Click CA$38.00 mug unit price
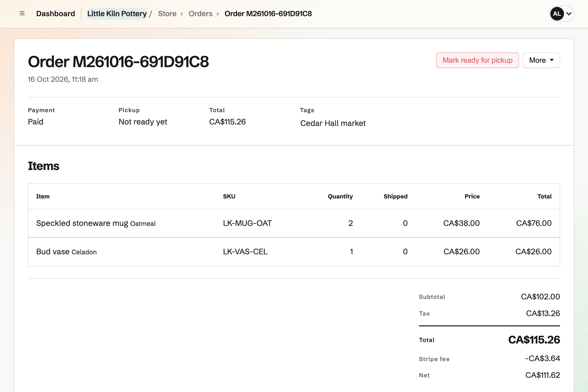Viewport: 588px width, 392px height. click(461, 223)
